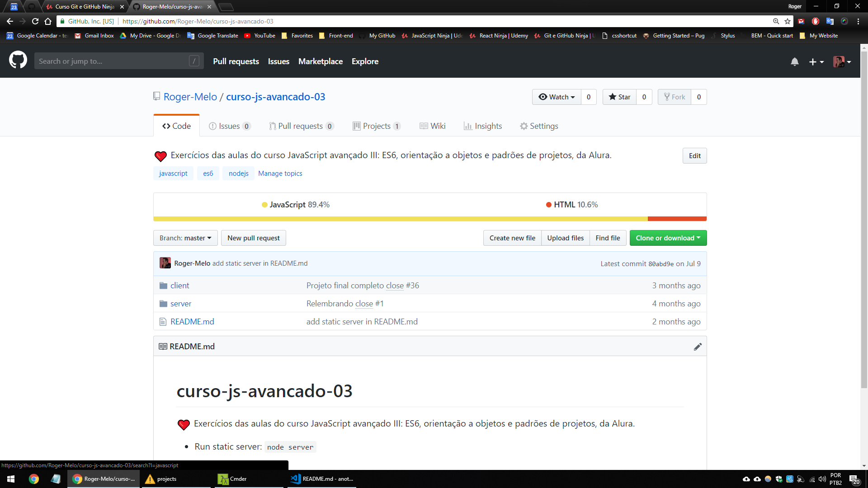
Task: Click Upload files button
Action: click(566, 238)
